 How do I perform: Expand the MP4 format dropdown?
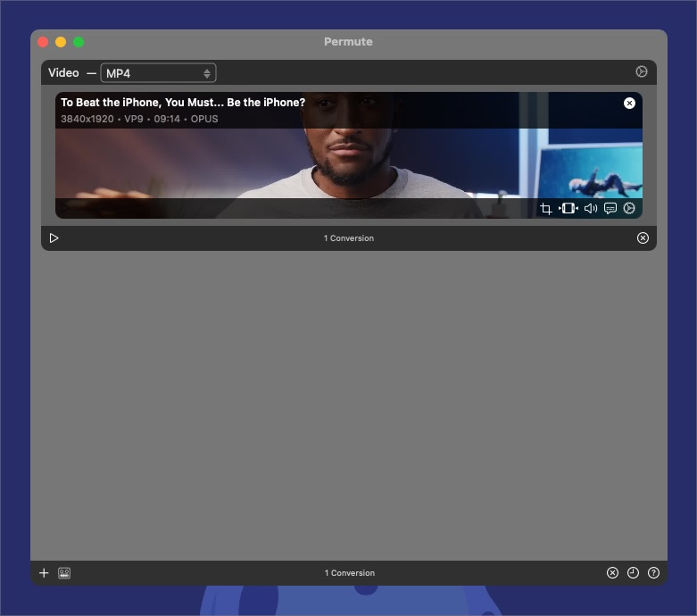pyautogui.click(x=158, y=73)
